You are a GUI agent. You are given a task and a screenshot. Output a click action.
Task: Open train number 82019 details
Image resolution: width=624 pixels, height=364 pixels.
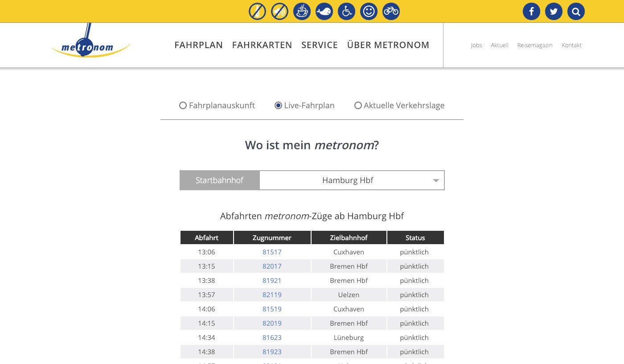[272, 323]
